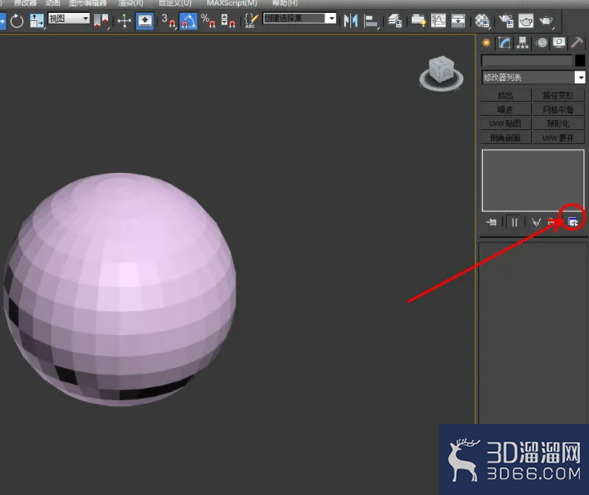Select the Scale tool in the toolbar
The image size is (589, 495).
(37, 21)
